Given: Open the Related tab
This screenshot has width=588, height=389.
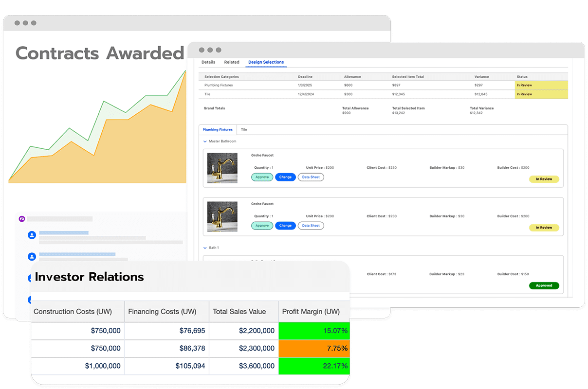Looking at the screenshot, I should point(232,62).
